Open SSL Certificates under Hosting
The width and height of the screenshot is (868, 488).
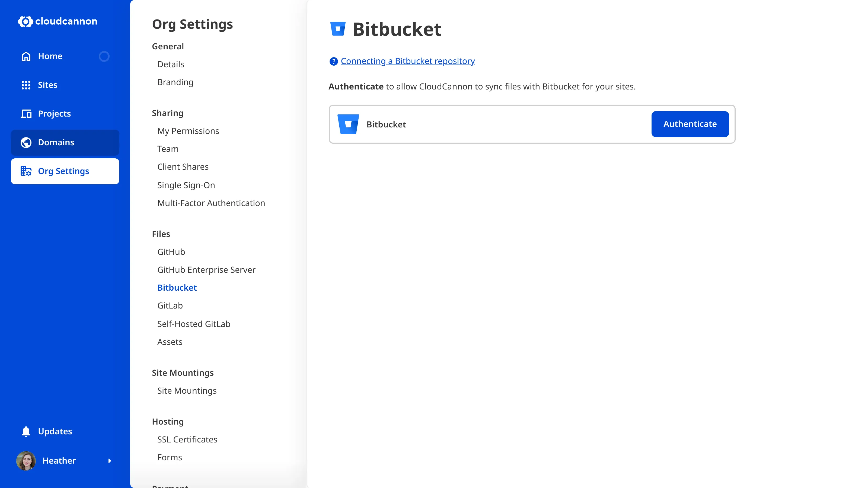click(187, 439)
